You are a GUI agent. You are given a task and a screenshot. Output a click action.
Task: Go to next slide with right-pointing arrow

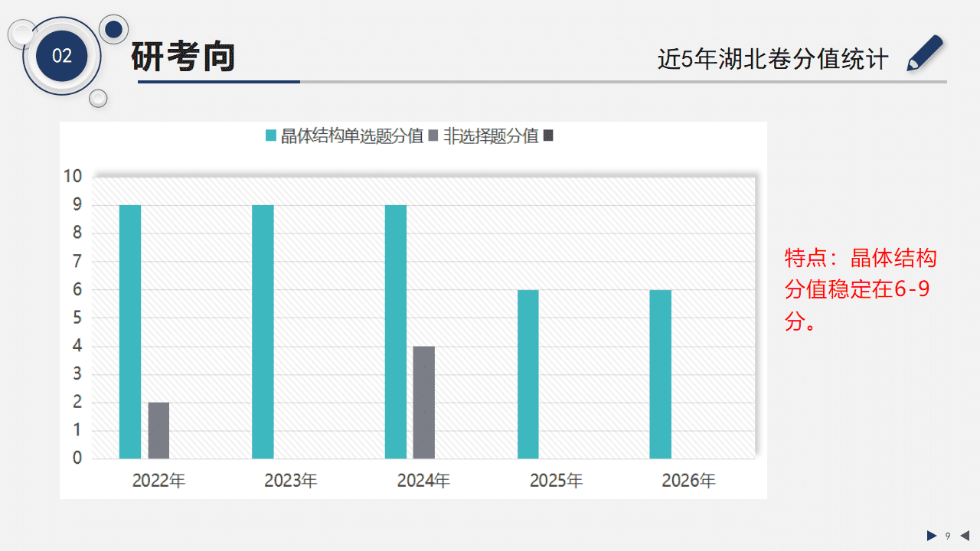[932, 536]
